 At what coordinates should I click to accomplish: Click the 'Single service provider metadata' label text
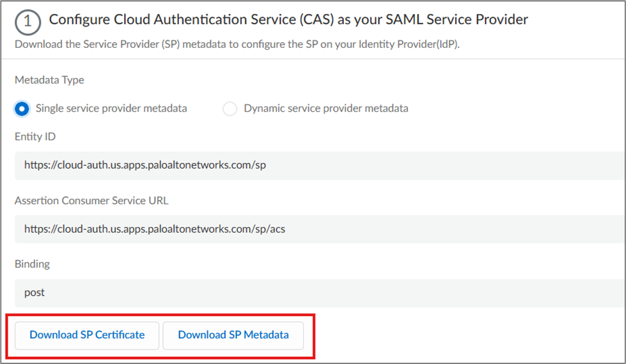click(111, 109)
